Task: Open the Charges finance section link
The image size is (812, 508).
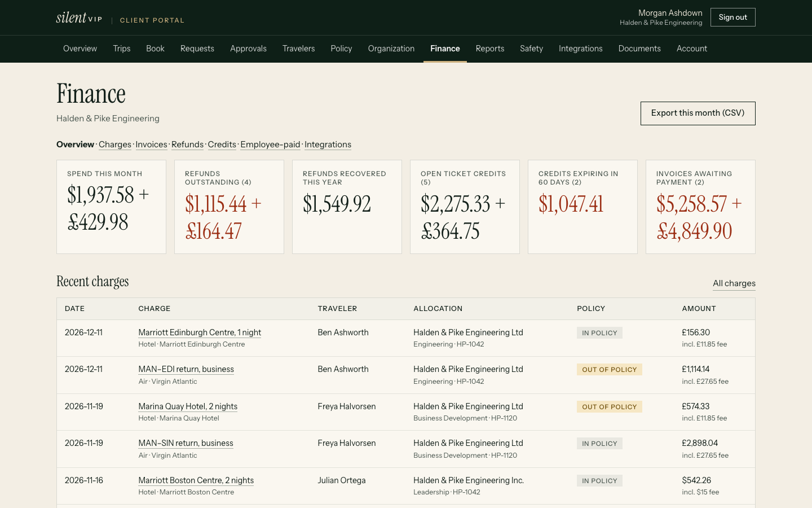Action: [x=115, y=144]
